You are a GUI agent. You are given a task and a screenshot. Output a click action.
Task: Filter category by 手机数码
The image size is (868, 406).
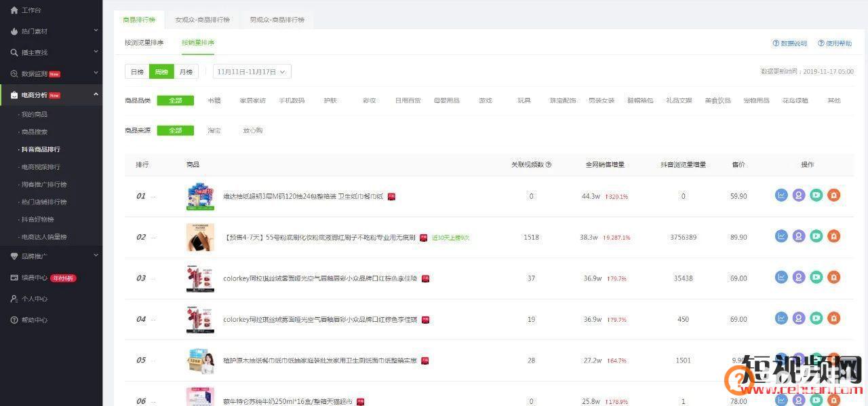(292, 100)
